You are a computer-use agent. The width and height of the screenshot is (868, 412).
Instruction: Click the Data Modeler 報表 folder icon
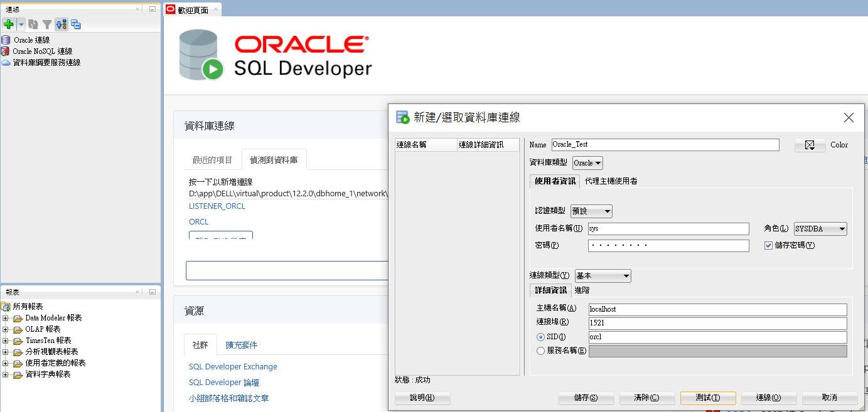18,318
